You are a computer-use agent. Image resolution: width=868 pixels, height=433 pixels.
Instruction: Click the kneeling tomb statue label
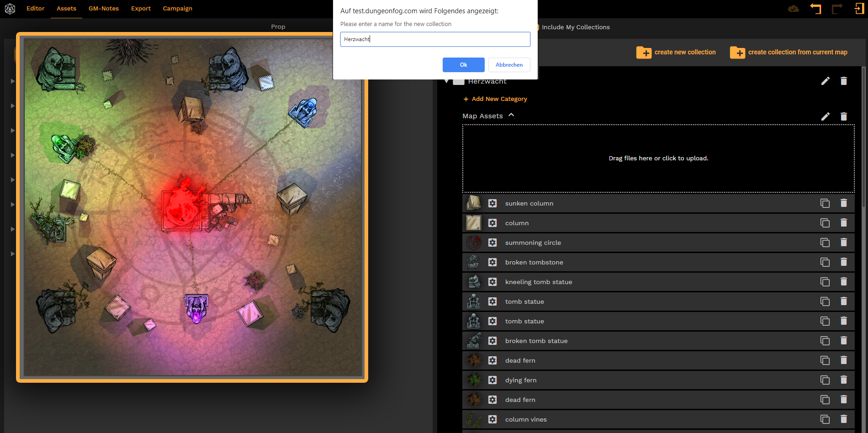click(x=539, y=282)
